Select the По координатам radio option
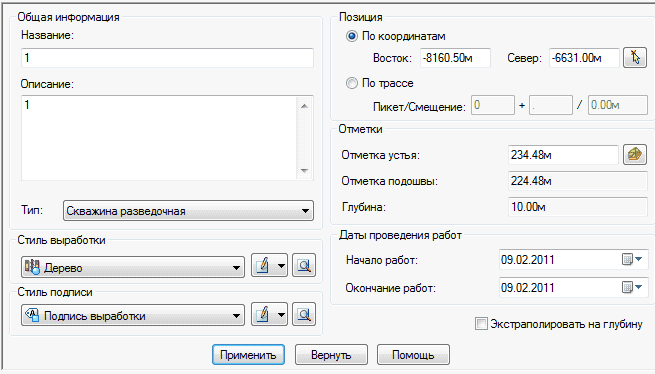Image resolution: width=655 pixels, height=374 pixels. pyautogui.click(x=352, y=36)
